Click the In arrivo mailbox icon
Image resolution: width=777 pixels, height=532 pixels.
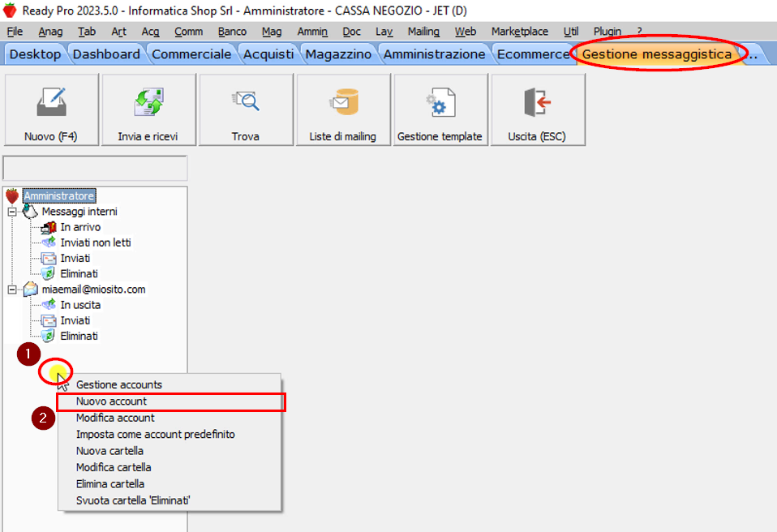pos(49,227)
